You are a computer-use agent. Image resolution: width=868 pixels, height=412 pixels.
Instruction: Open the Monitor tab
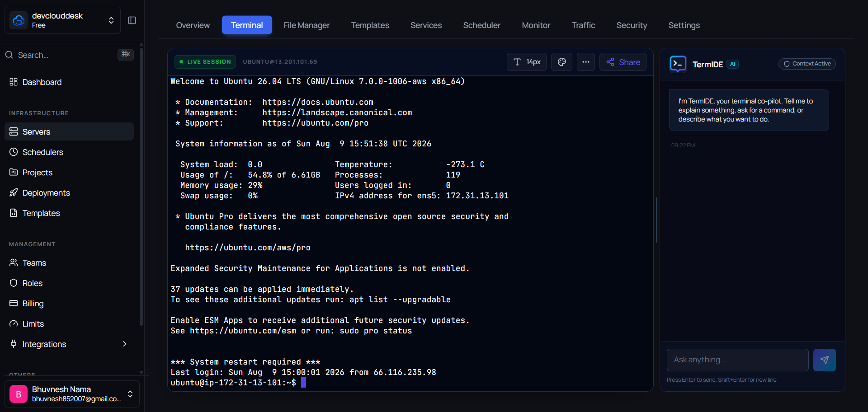point(536,25)
